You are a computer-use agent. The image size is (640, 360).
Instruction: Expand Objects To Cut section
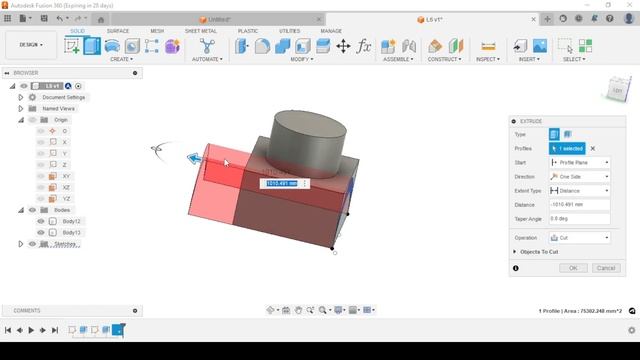(515, 252)
